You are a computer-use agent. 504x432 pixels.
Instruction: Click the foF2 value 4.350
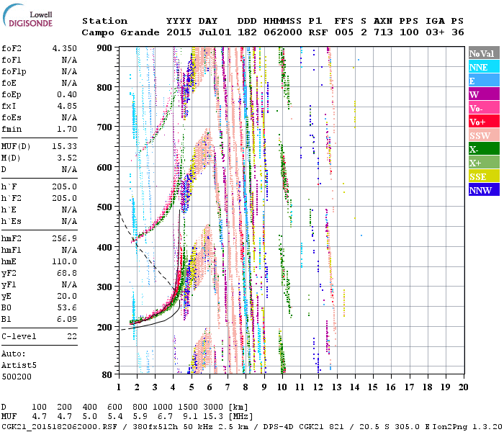click(65, 48)
